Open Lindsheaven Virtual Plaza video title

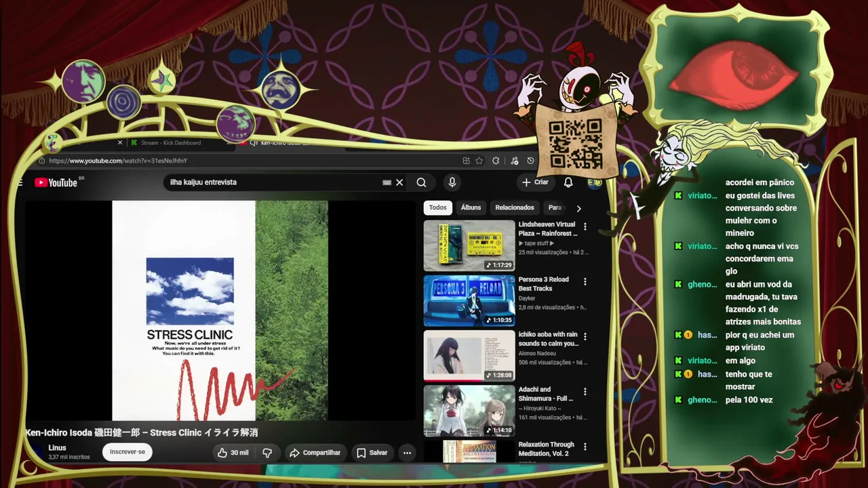click(x=547, y=229)
